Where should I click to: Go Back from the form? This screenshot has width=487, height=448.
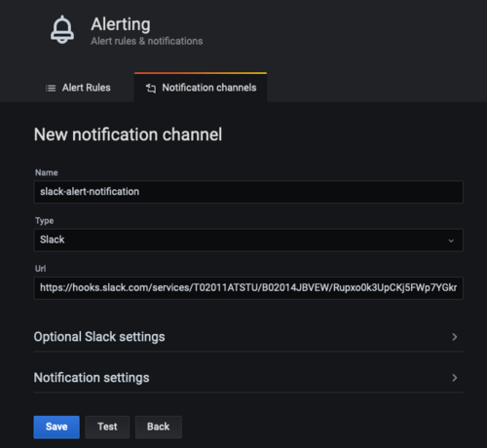click(x=159, y=427)
